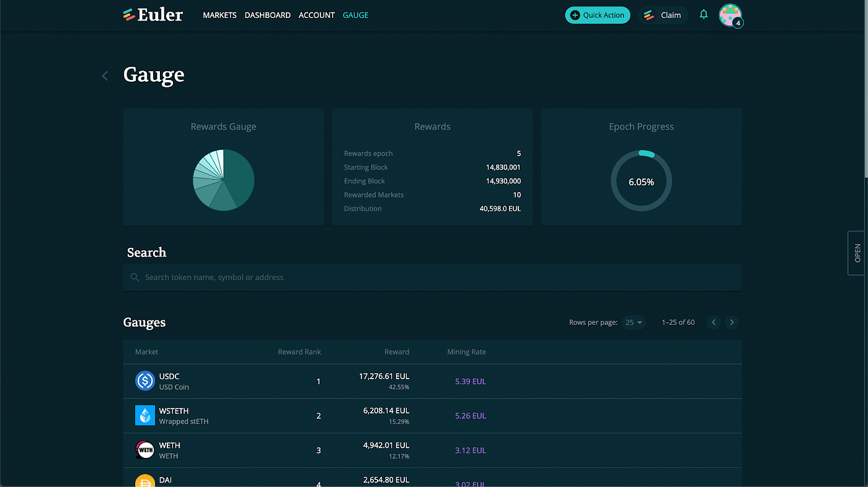Click the WSTETH token icon

[x=145, y=415]
